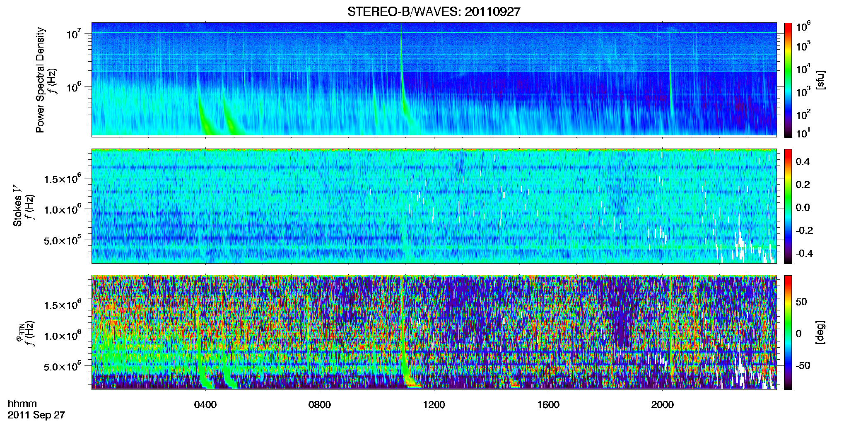Screen dimensions: 868x447
Task: Click the phi RTN axis label
Action: click(x=19, y=332)
